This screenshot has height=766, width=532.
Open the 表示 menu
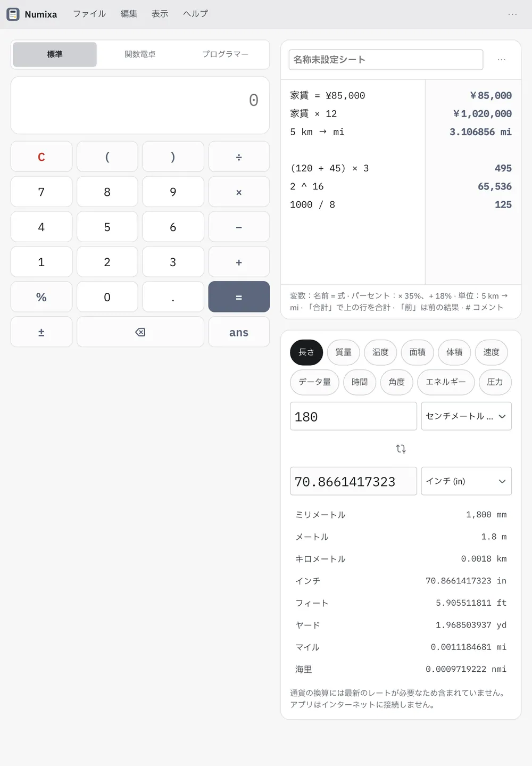click(x=160, y=14)
